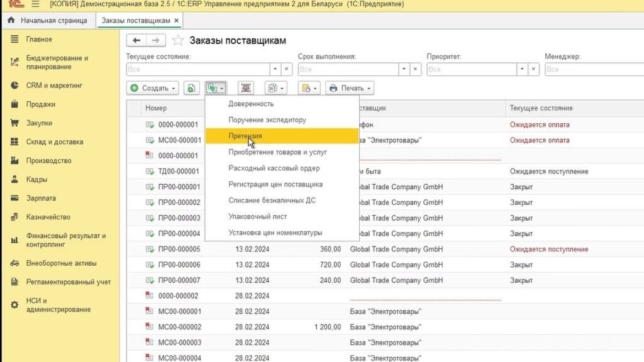Click the barcode scan toolbar icon

(246, 89)
